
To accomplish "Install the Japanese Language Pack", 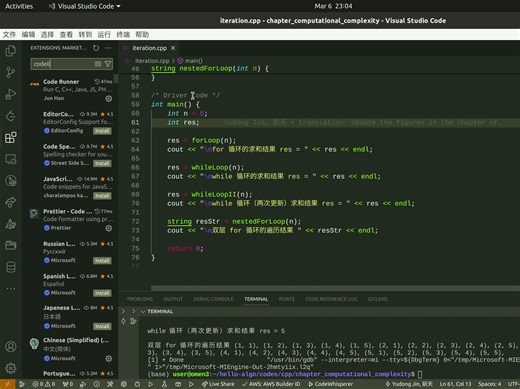I will tap(102, 326).
